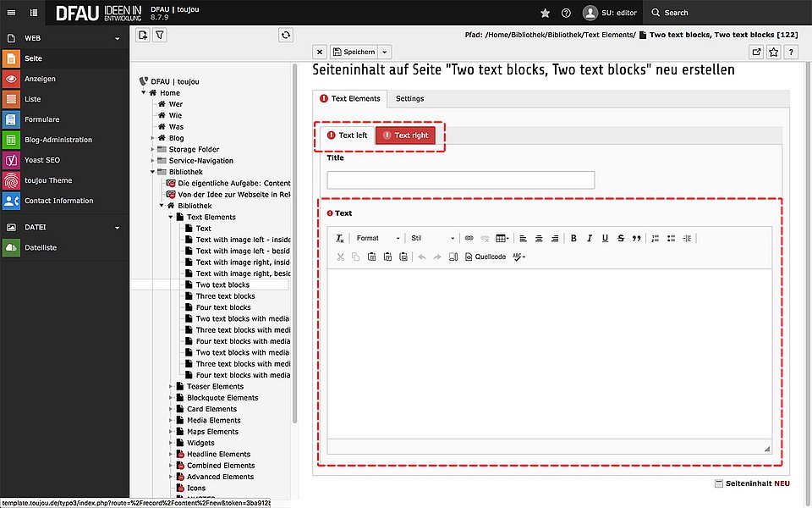
Task: Open the SU: editor user menu
Action: [610, 13]
